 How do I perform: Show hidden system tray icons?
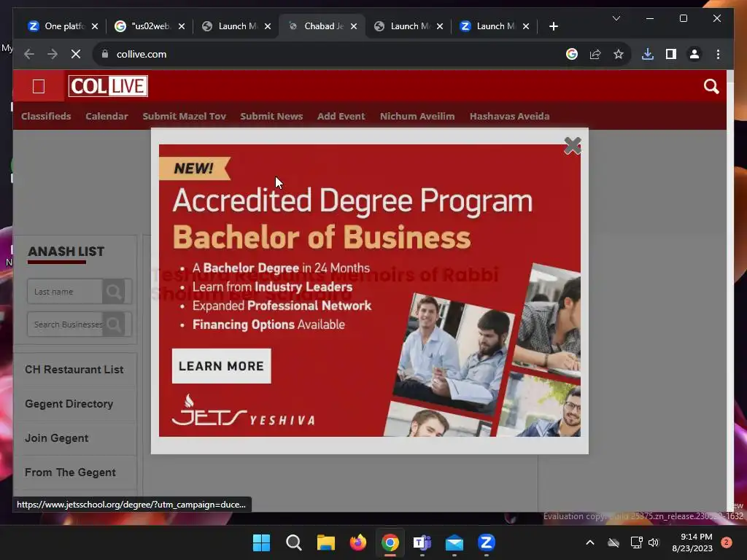tap(589, 542)
